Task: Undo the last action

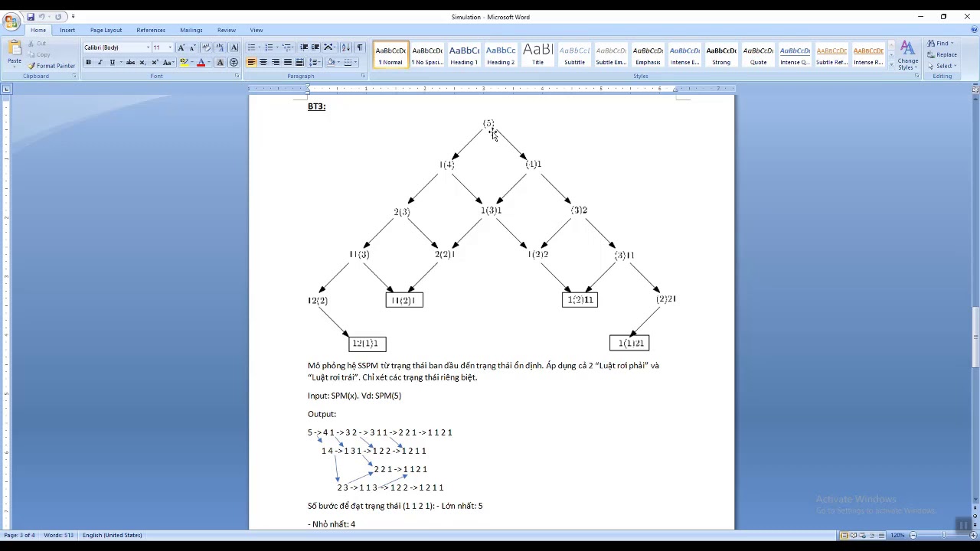Action: tap(42, 16)
